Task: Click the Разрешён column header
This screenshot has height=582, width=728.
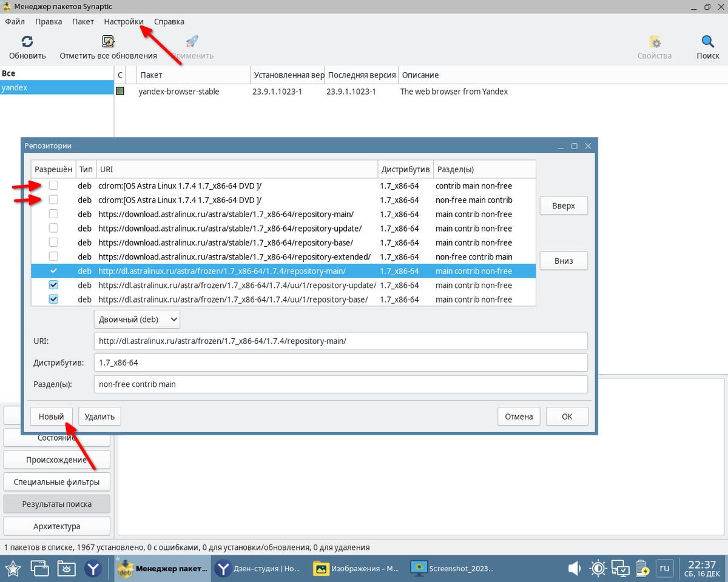Action: click(x=53, y=169)
